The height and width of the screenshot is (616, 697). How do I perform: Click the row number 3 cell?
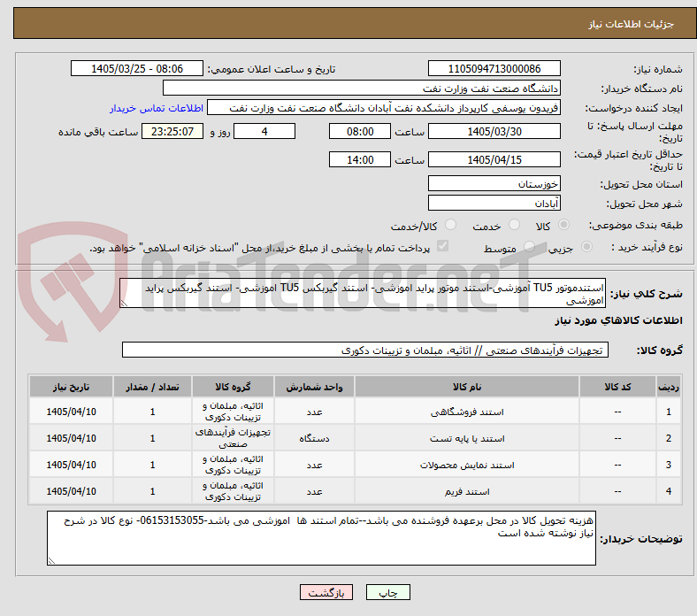coord(668,465)
